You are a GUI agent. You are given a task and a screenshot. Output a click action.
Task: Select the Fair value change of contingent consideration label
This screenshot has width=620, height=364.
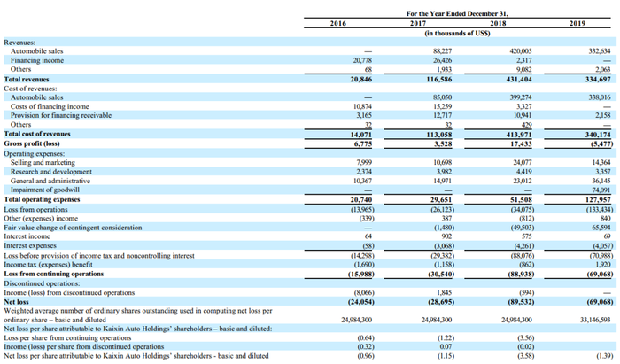(x=73, y=228)
